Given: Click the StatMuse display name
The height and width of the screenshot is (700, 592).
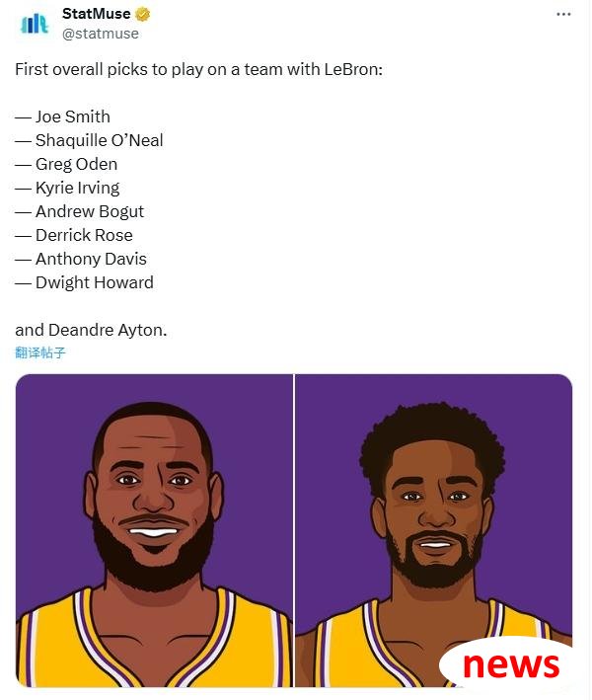Looking at the screenshot, I should (x=96, y=14).
